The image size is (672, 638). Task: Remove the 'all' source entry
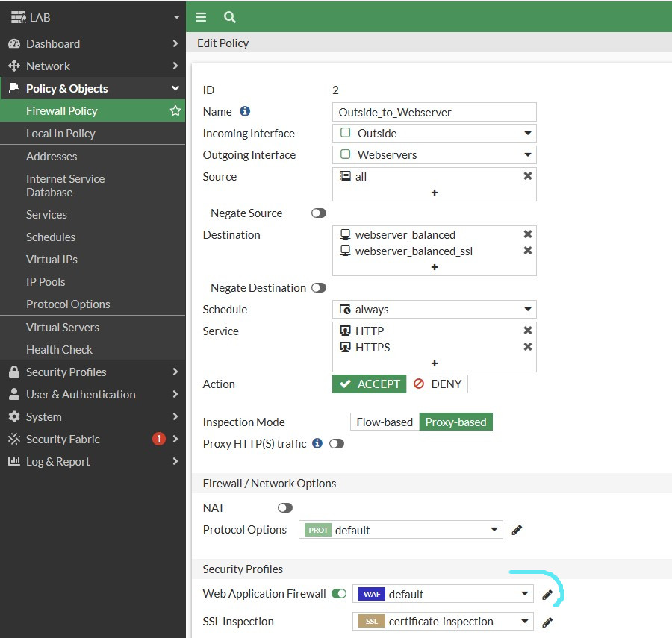(x=528, y=176)
